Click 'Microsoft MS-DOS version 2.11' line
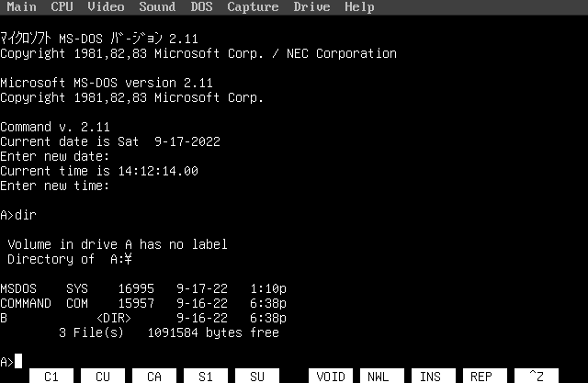The height and width of the screenshot is (383, 588). 107,83
